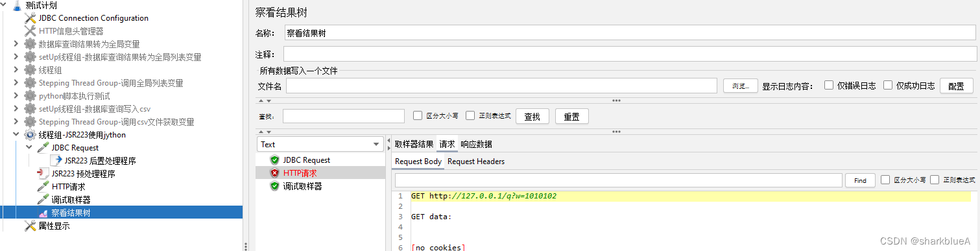Click the GET http://127.0.0.1/q?w=1010102 line
This screenshot has width=980, height=251.
click(484, 196)
